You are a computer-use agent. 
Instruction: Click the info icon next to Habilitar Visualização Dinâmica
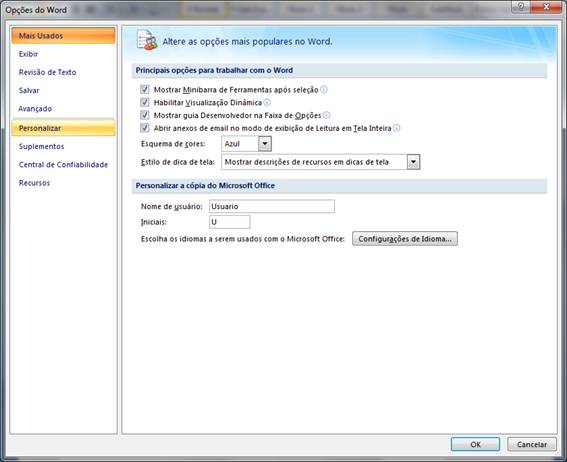(x=267, y=102)
